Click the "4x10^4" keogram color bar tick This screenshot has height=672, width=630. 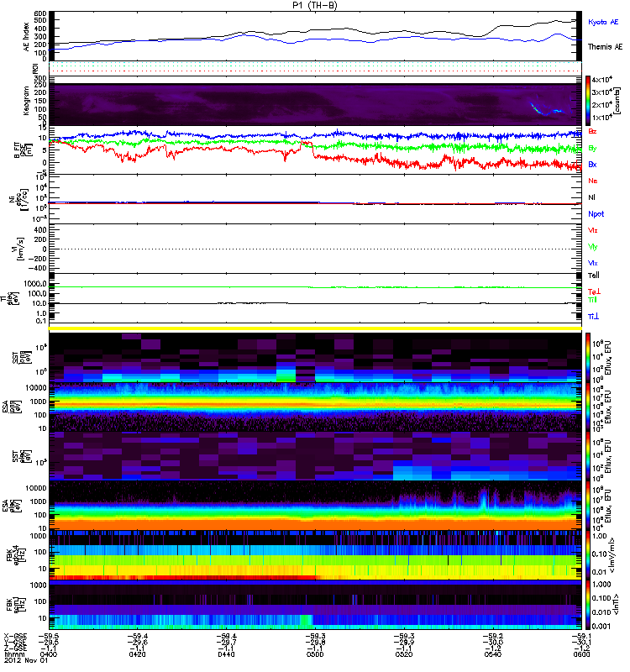(601, 80)
